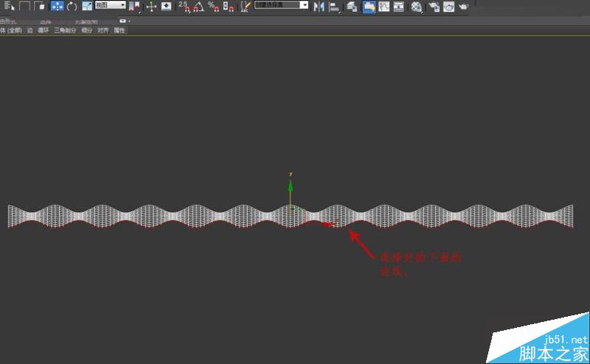
Task: Click the Select and Manipulate crosshair icon
Action: coord(151,7)
